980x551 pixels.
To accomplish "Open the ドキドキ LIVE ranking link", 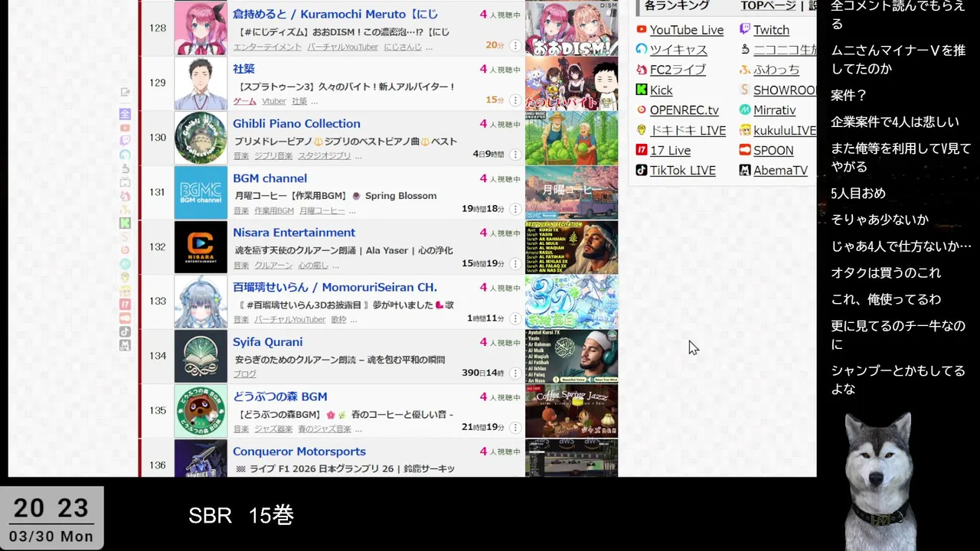I will (x=688, y=130).
